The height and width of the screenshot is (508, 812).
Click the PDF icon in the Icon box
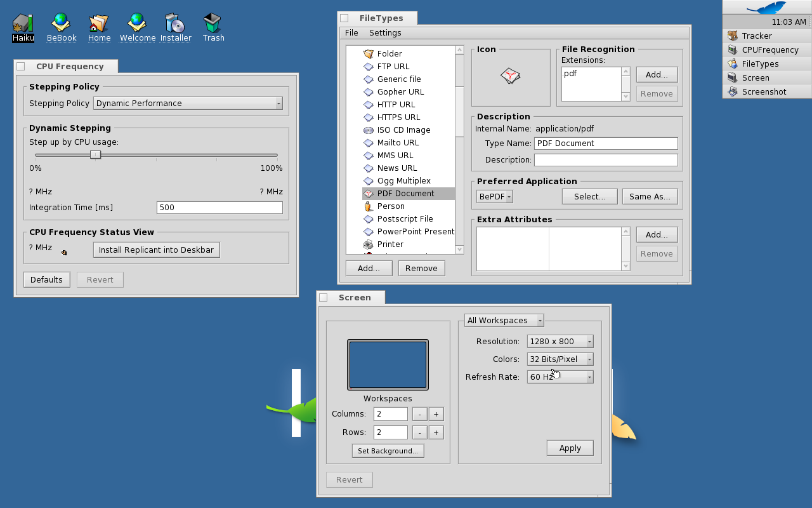[511, 77]
